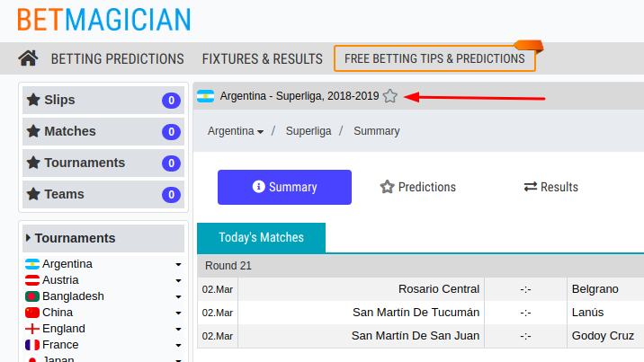The width and height of the screenshot is (644, 362).
Task: Click the Slips counter badge
Action: (171, 101)
